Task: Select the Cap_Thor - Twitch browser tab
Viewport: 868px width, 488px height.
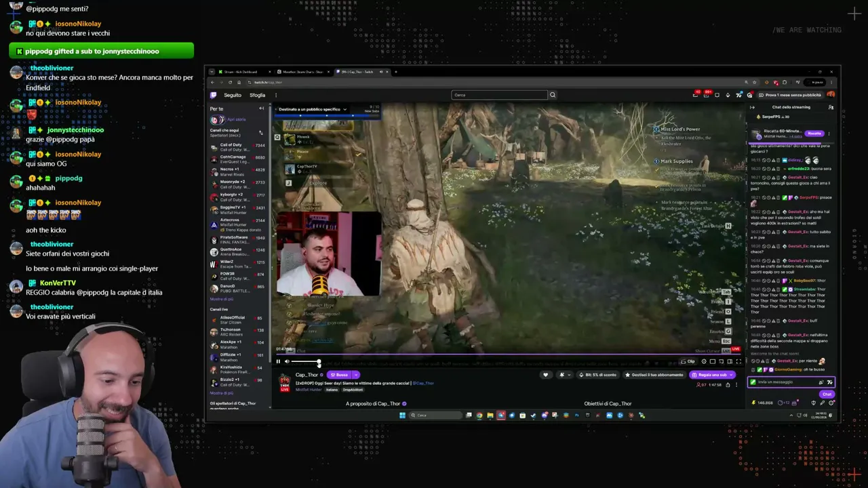Action: tap(363, 72)
